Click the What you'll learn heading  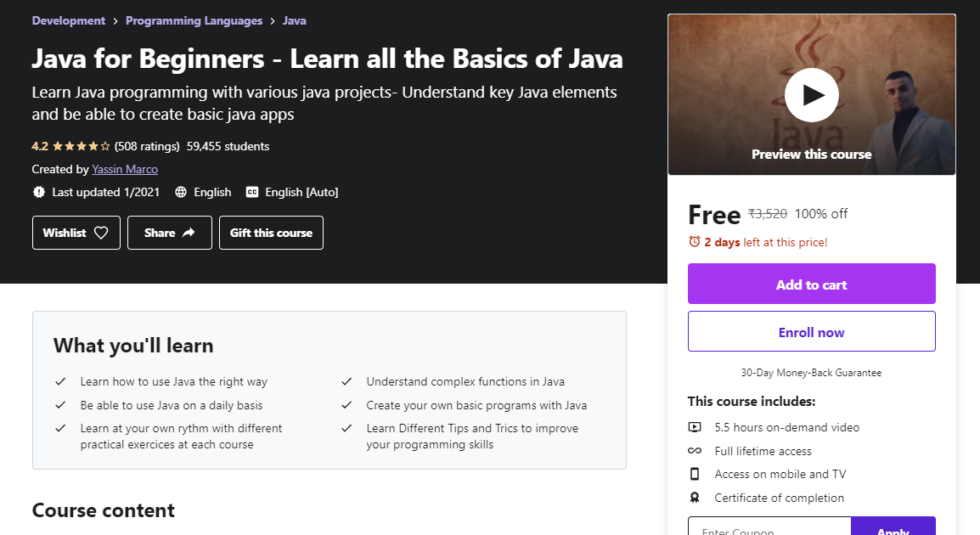(x=133, y=346)
